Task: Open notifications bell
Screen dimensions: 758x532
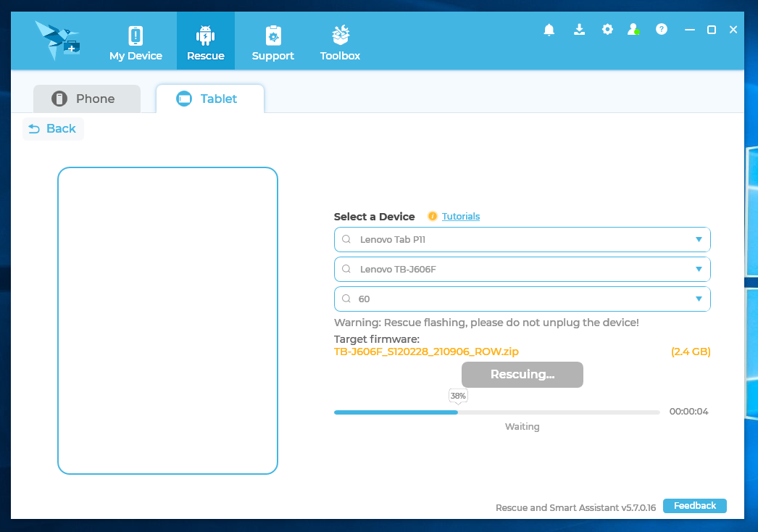Action: click(x=549, y=30)
